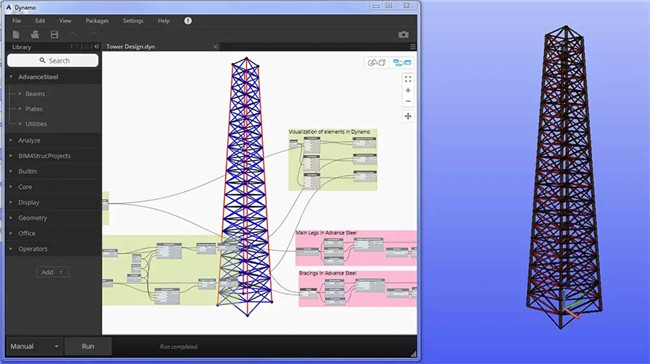Switch to graph view navigation mode
650x364 pixels.
(402, 63)
